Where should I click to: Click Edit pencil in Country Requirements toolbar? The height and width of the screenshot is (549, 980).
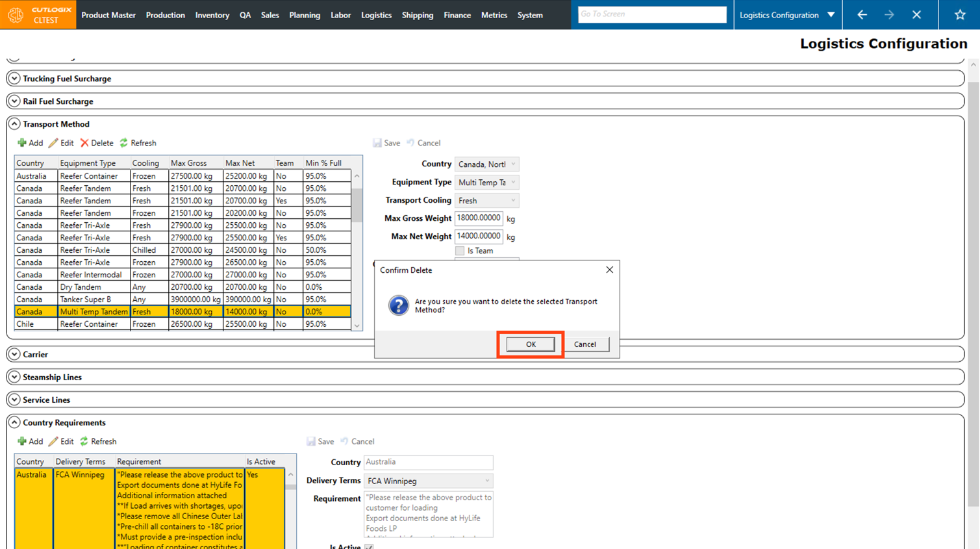(53, 442)
